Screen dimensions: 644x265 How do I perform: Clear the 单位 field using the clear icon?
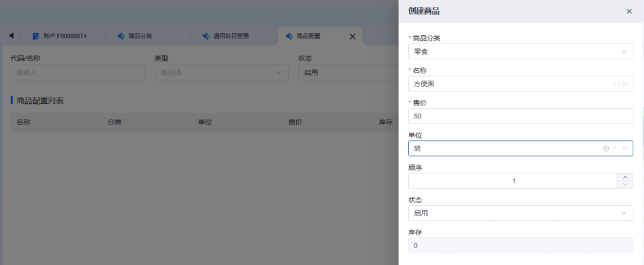coord(606,149)
